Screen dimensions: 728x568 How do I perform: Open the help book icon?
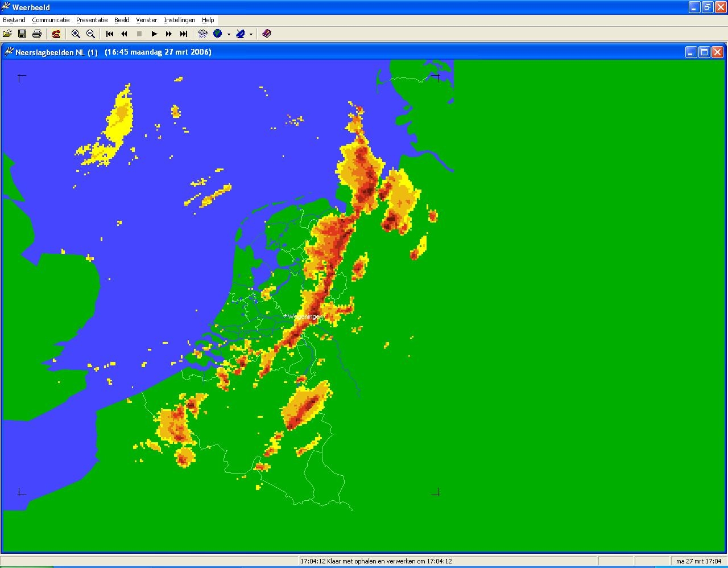click(267, 34)
